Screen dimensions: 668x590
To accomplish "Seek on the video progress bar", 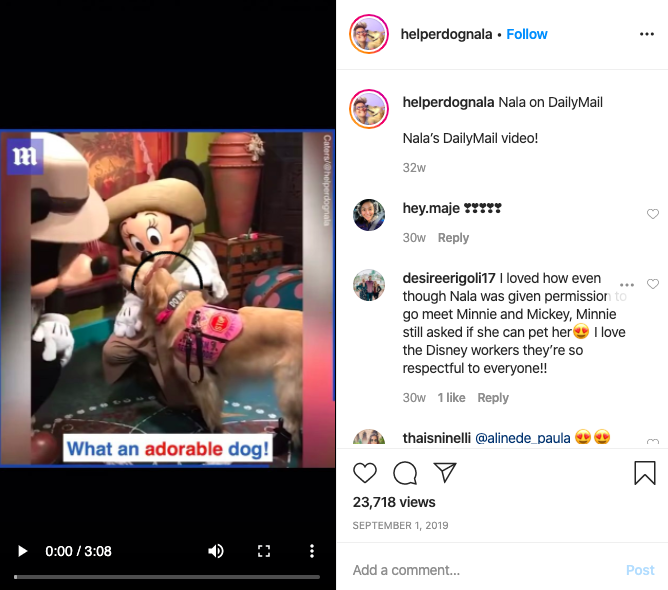I will point(167,577).
